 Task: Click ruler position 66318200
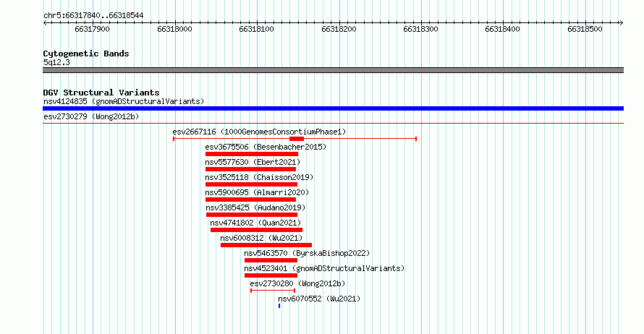click(339, 29)
